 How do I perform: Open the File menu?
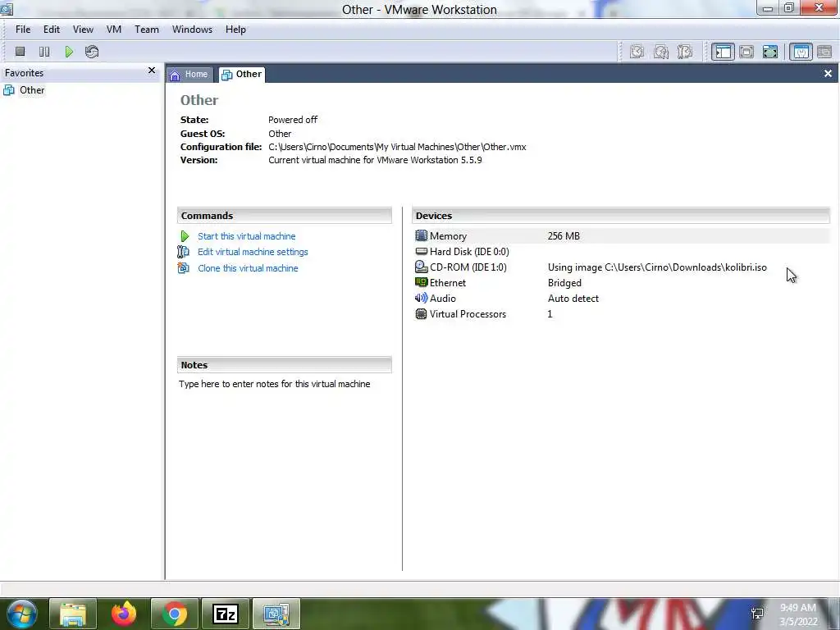[23, 30]
